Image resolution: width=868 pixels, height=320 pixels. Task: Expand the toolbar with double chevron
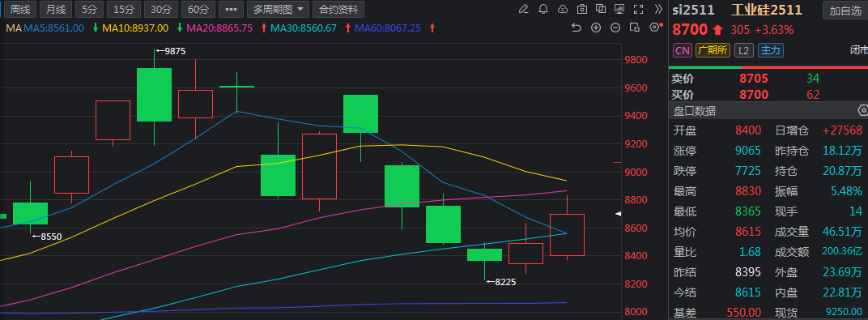[x=658, y=9]
